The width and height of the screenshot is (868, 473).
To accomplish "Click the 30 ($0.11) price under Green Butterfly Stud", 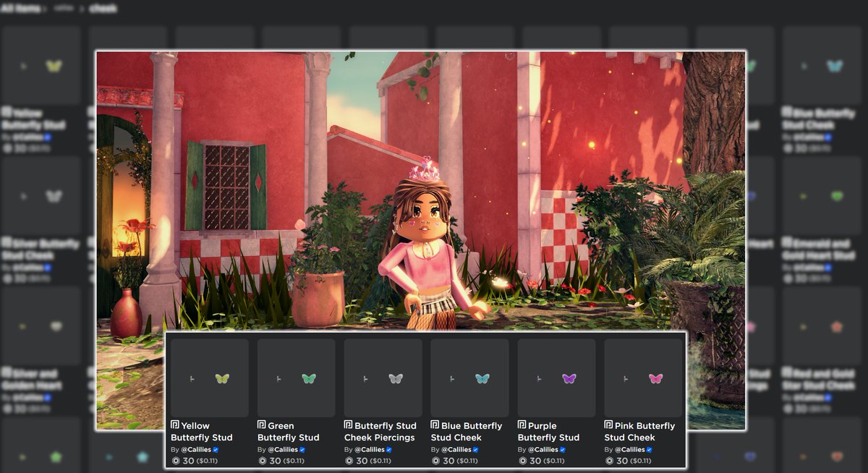I will (287, 461).
